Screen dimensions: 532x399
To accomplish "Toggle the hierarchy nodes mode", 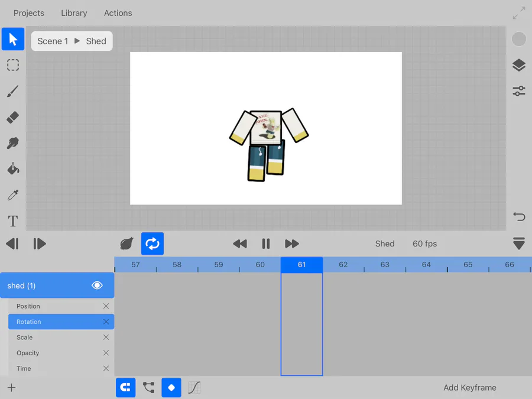I will [148, 387].
